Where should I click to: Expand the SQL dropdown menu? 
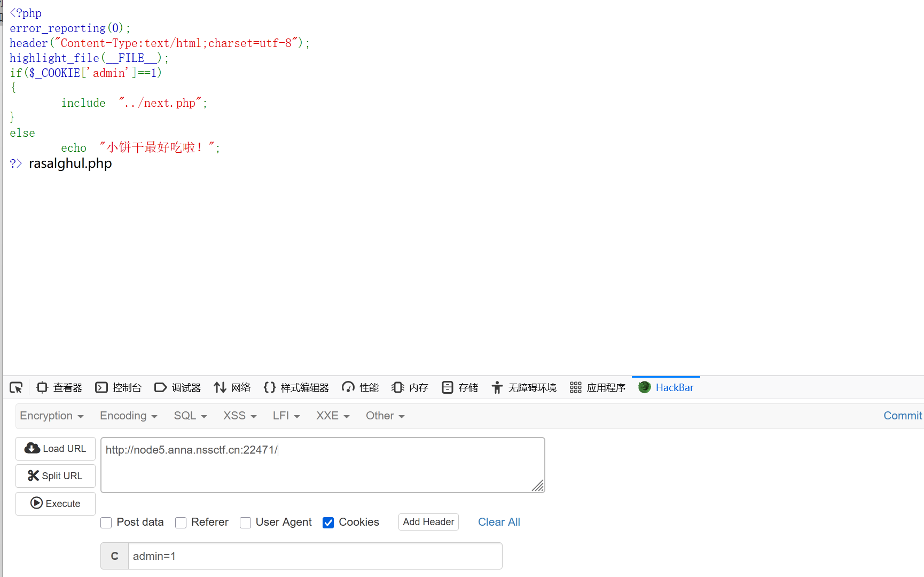(x=190, y=416)
